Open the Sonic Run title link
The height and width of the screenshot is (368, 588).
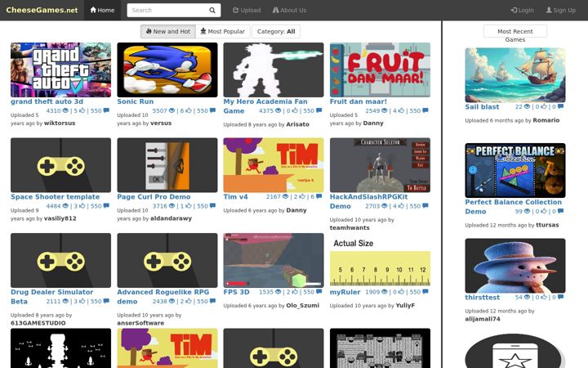tap(135, 101)
